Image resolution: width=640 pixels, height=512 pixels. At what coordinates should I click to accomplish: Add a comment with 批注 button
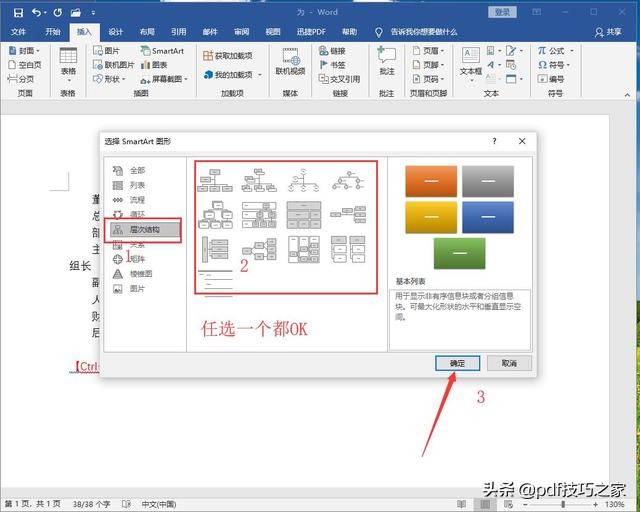[x=387, y=61]
